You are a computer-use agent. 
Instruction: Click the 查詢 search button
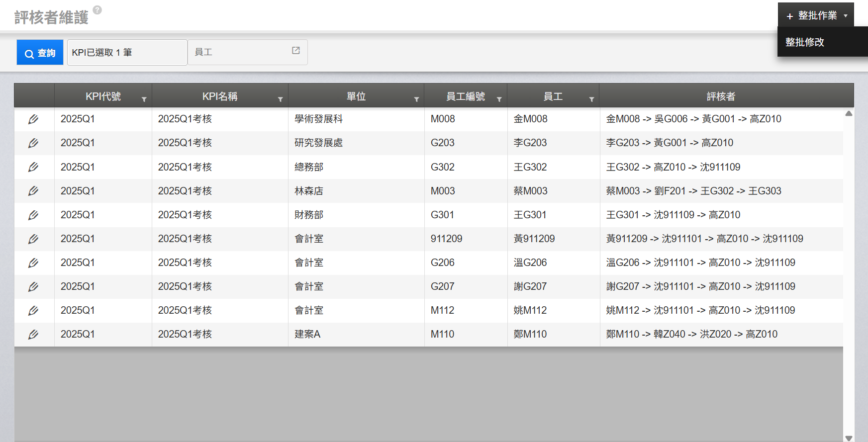pos(40,53)
